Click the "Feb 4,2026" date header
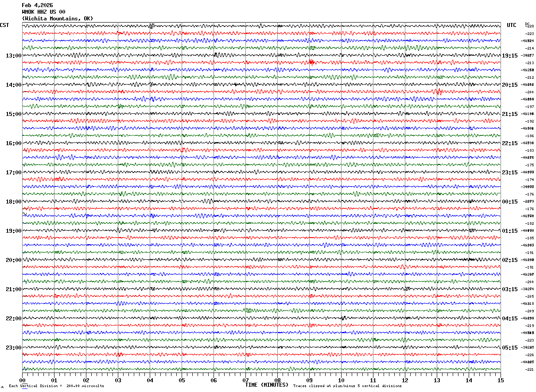The image size is (536, 392). (x=37, y=5)
